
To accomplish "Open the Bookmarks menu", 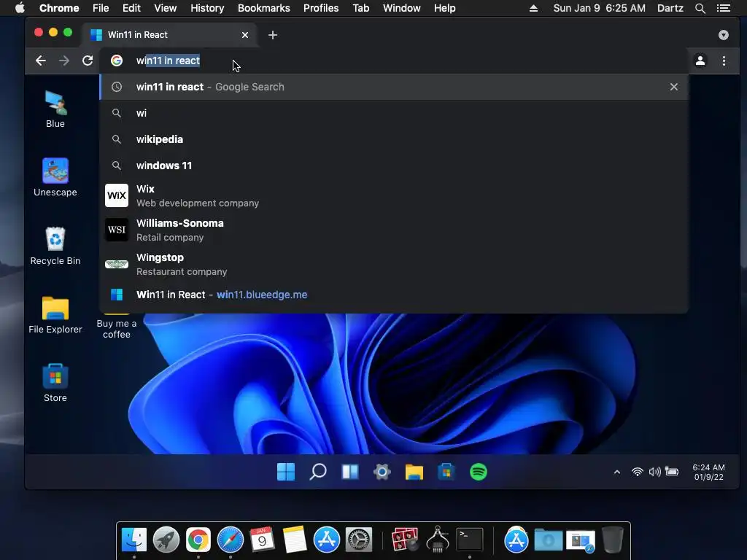I will coord(264,8).
